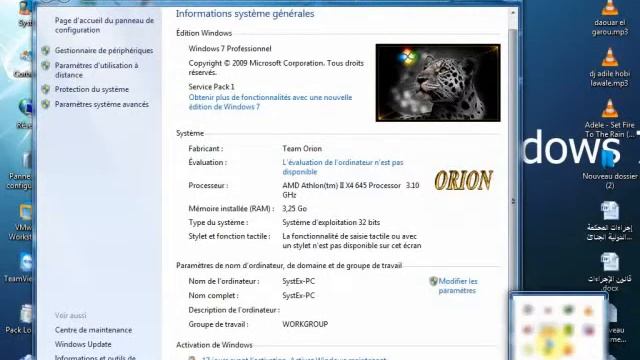The image size is (640, 360).
Task: Click Team Orion manufacturer value
Action: coord(302,149)
